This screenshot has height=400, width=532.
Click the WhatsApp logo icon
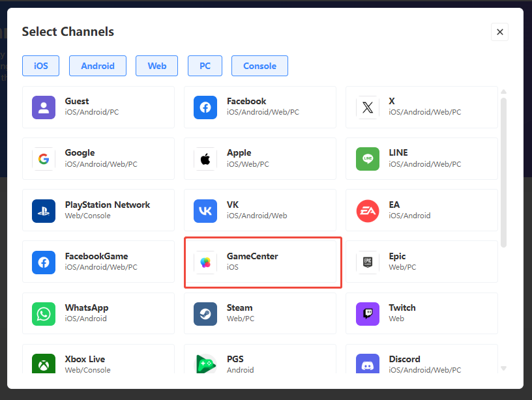(x=44, y=313)
